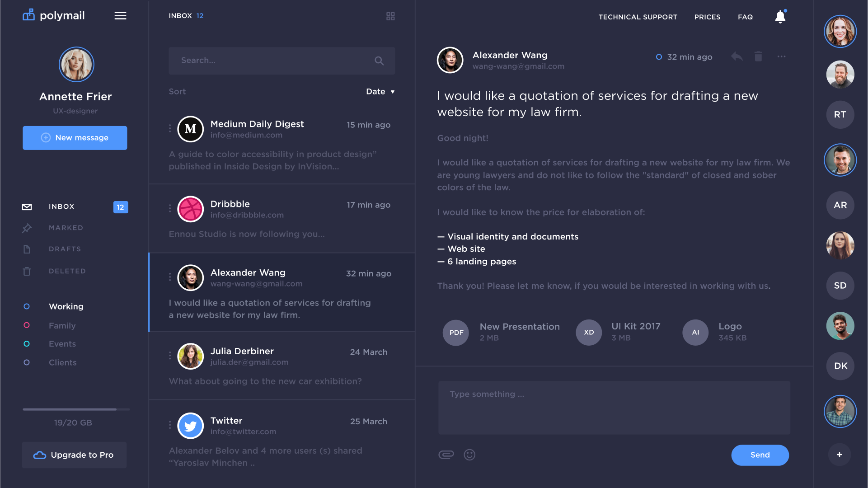Select the Events label radio circle
This screenshot has height=488, width=868.
pyautogui.click(x=27, y=344)
